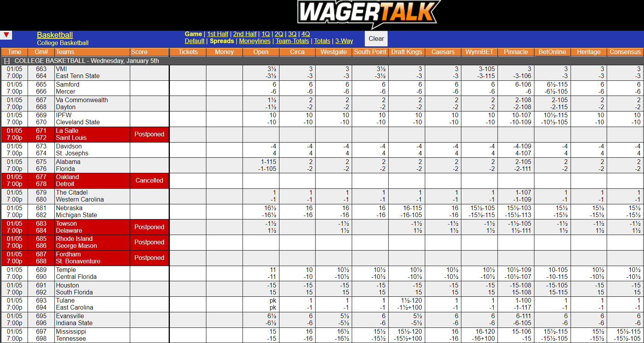Click Postponed status for Fordham game

(149, 258)
